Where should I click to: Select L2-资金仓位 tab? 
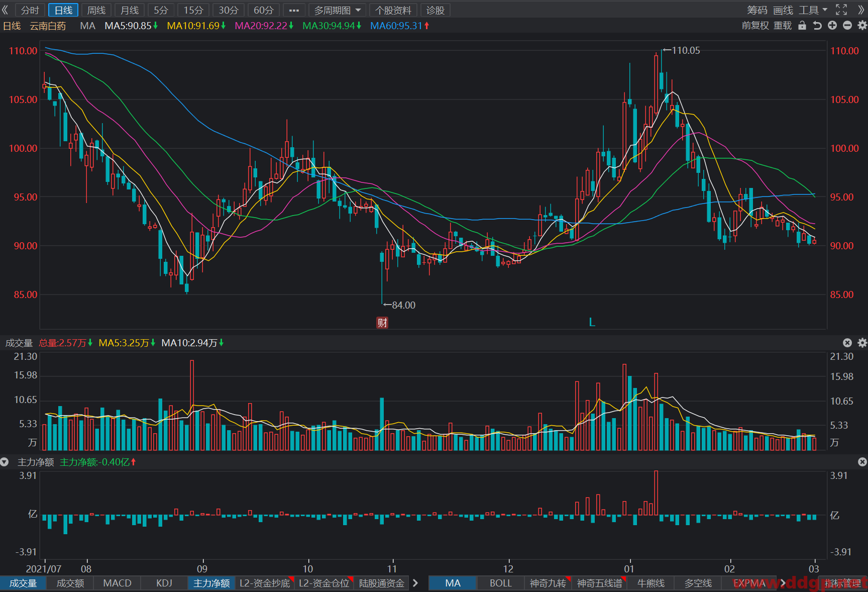pyautogui.click(x=324, y=583)
